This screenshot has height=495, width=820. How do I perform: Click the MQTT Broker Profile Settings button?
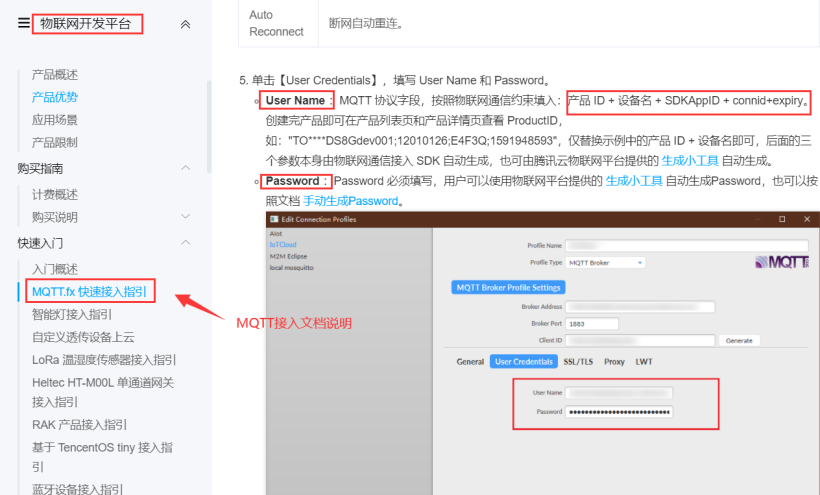click(x=510, y=288)
